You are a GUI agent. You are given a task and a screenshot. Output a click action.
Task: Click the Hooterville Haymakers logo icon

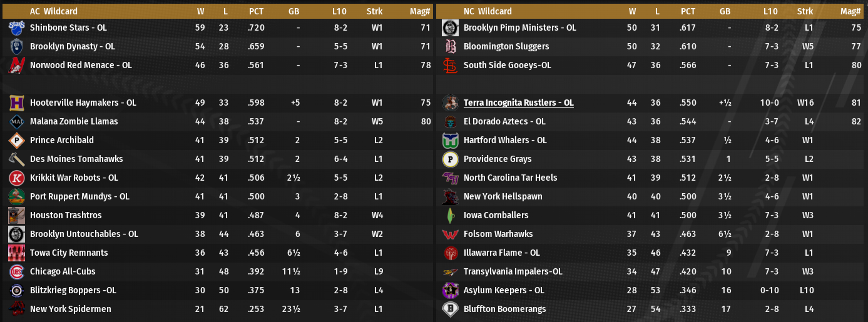tap(16, 103)
